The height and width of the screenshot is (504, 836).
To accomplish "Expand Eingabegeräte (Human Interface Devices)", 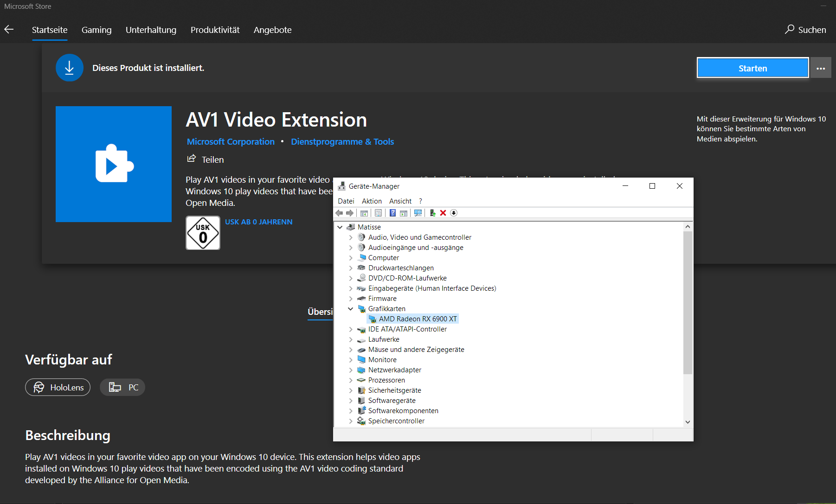I will pos(351,288).
